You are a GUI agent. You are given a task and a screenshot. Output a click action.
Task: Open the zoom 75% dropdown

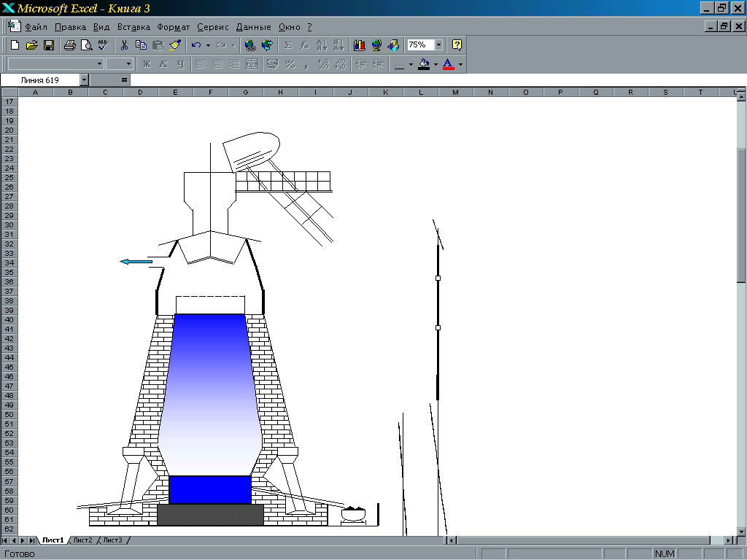point(438,45)
